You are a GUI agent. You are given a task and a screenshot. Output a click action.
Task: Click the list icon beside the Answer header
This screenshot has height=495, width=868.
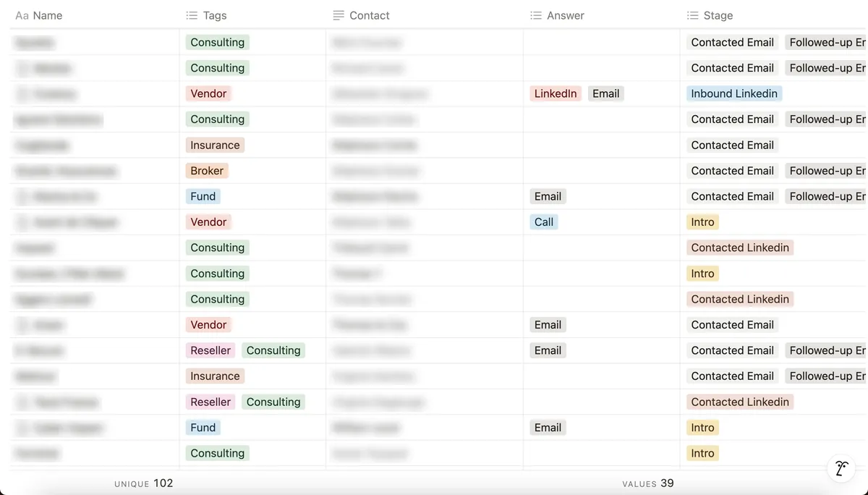tap(536, 14)
